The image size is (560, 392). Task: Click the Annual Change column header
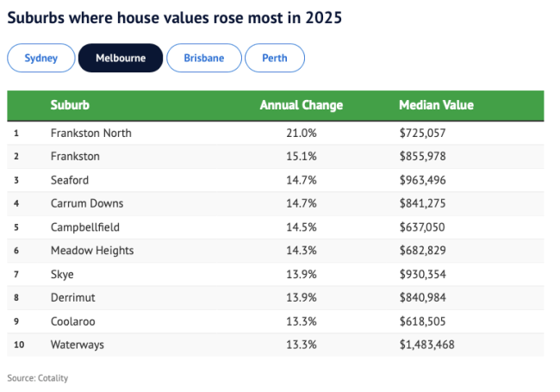click(301, 105)
